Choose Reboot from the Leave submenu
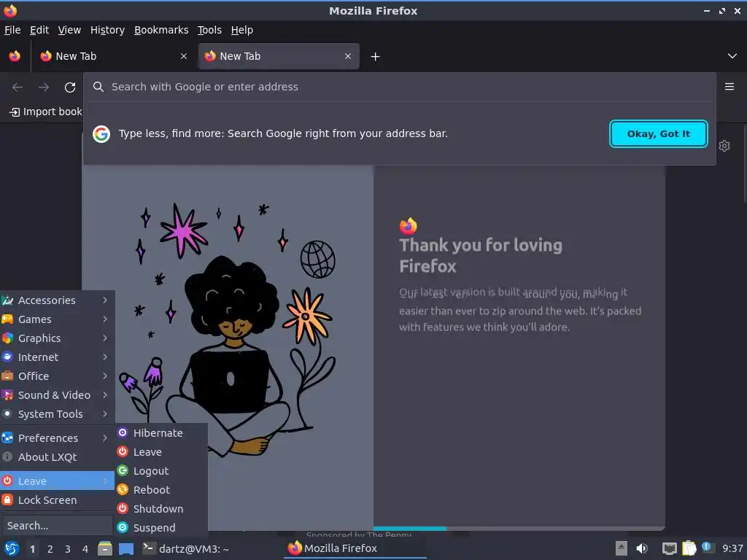The height and width of the screenshot is (560, 747). pos(161,490)
